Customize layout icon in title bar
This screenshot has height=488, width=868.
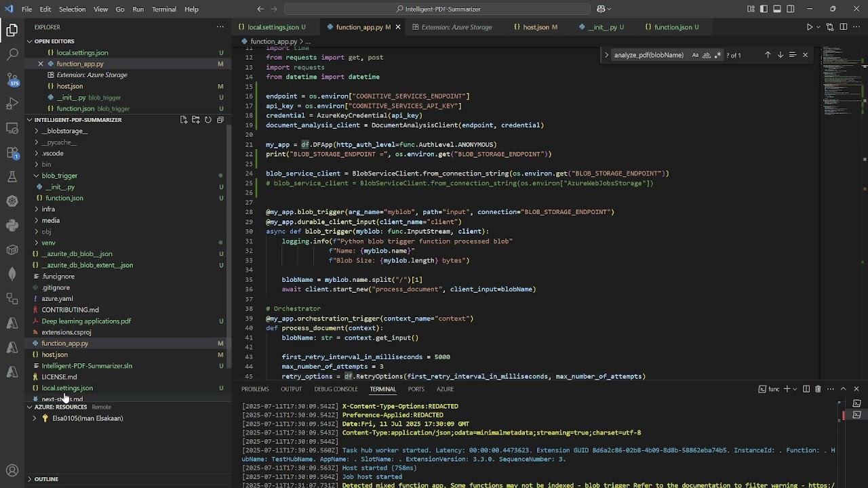[751, 9]
